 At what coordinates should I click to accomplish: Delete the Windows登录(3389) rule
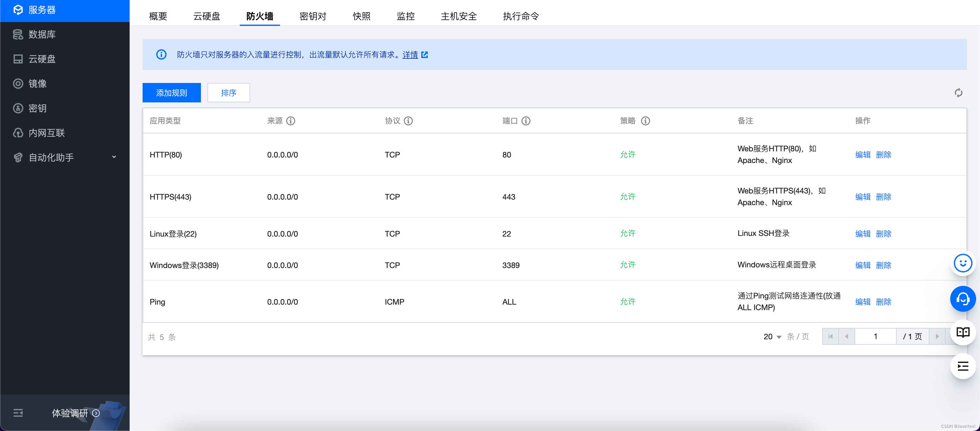click(883, 265)
